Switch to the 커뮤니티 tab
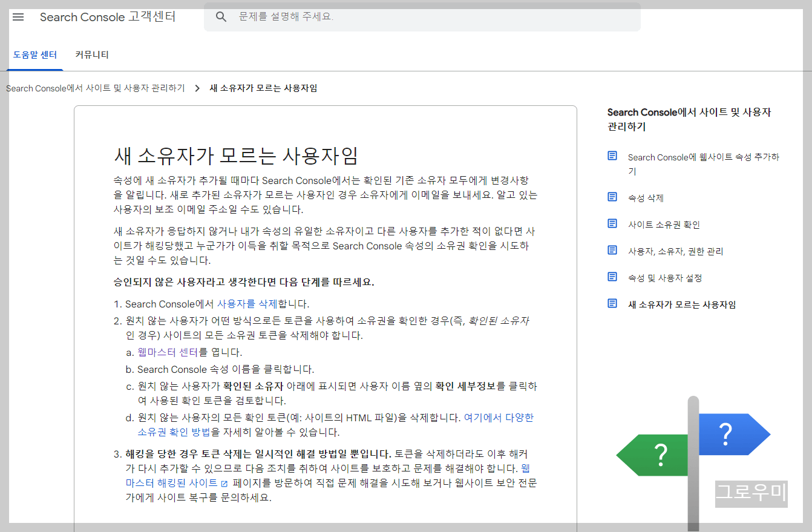This screenshot has width=812, height=532. (x=92, y=55)
